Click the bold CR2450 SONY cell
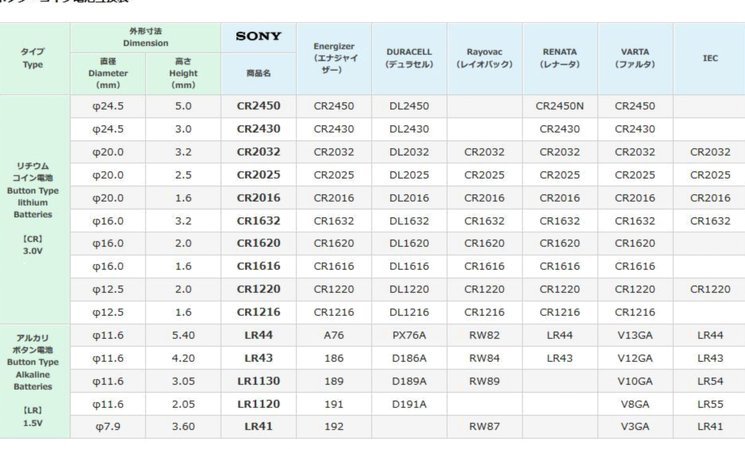Viewport: 745px width, 449px height. [x=258, y=106]
